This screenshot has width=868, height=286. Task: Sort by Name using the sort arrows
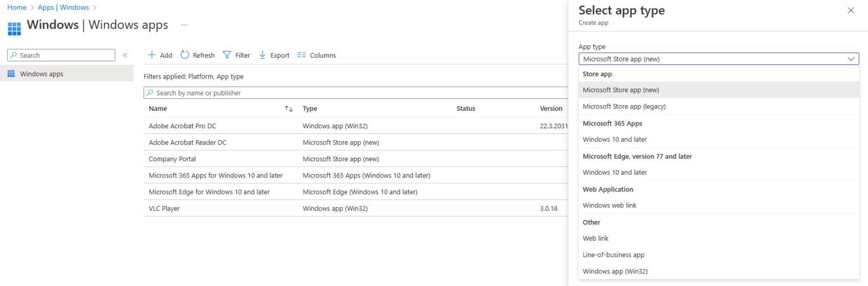point(289,109)
